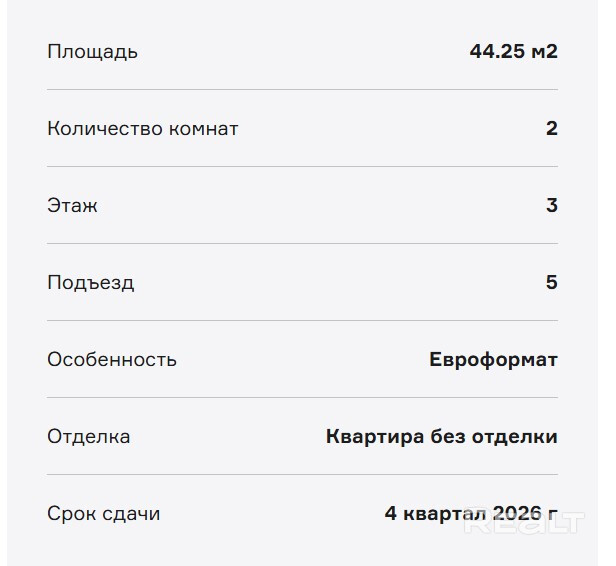The height and width of the screenshot is (566, 616).
Task: Click the Площадь label
Action: pyautogui.click(x=92, y=51)
